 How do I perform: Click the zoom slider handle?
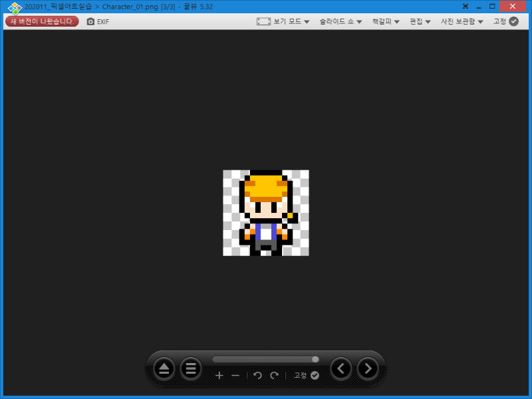pos(315,359)
